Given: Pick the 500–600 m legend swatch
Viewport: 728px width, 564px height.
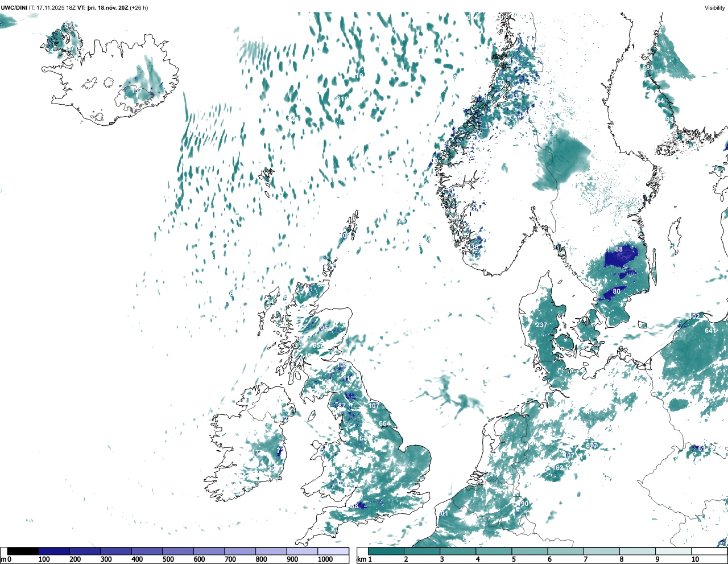Looking at the screenshot, I should (178, 551).
